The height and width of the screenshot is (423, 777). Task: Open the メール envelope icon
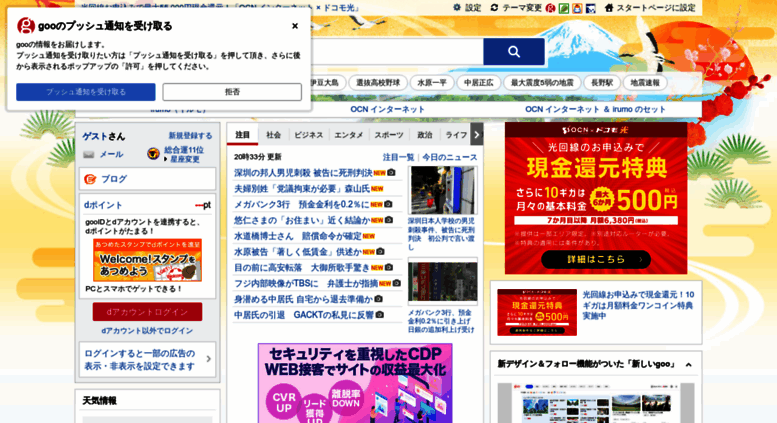tap(89, 155)
